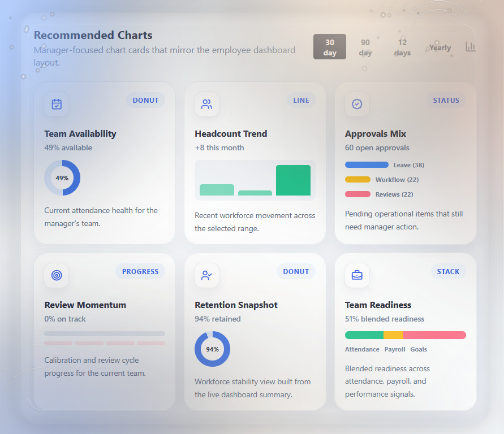504x434 pixels.
Task: Click the user-check icon on Retention Snapshot
Action: pos(206,275)
